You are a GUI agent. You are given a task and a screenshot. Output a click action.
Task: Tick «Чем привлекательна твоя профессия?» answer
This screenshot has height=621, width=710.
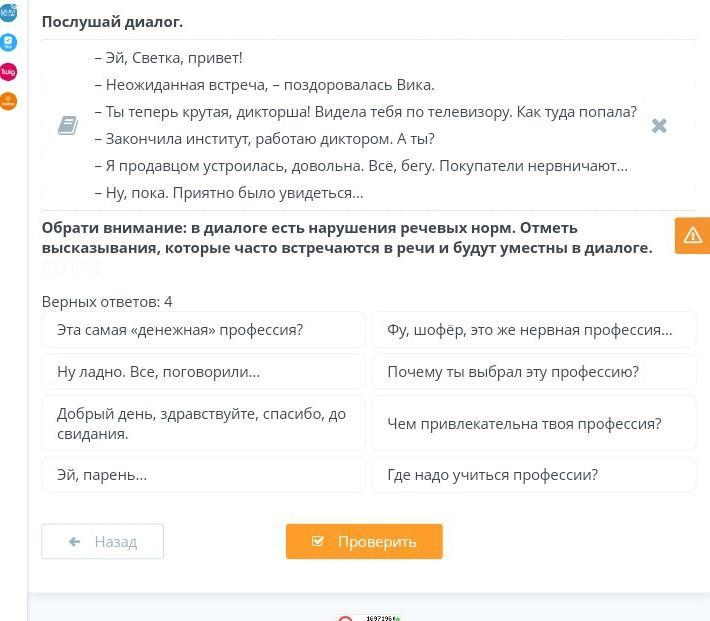(533, 423)
